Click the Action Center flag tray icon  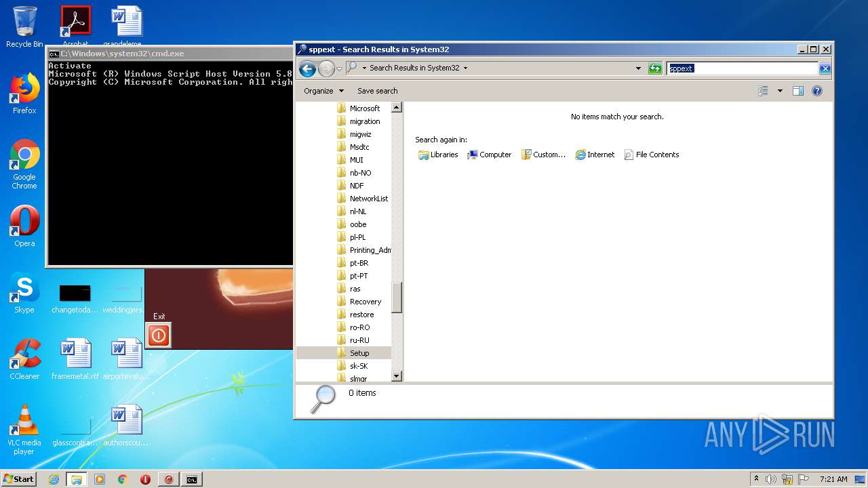[x=804, y=479]
